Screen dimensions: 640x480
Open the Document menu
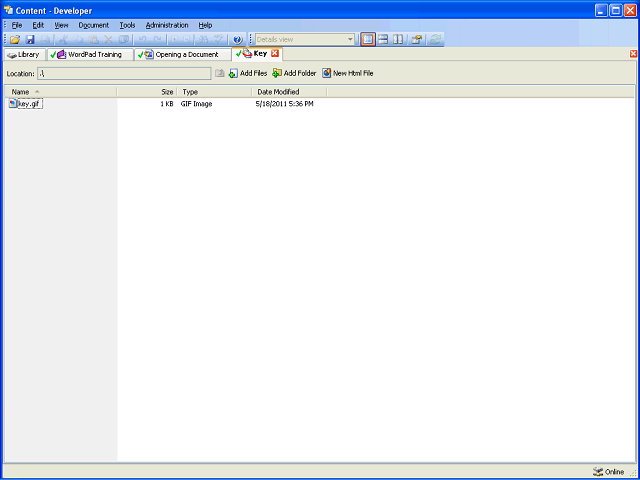(94, 25)
